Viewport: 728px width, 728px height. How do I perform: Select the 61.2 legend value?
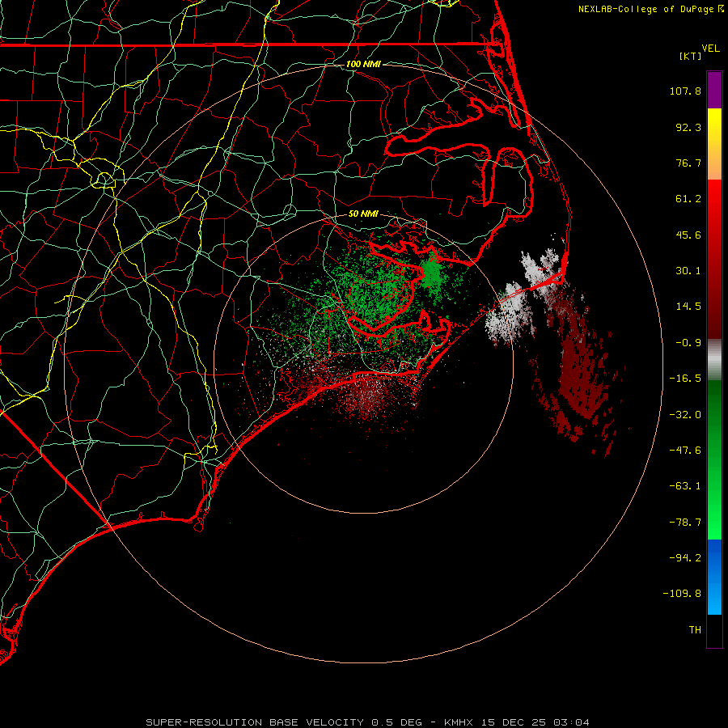pos(688,199)
